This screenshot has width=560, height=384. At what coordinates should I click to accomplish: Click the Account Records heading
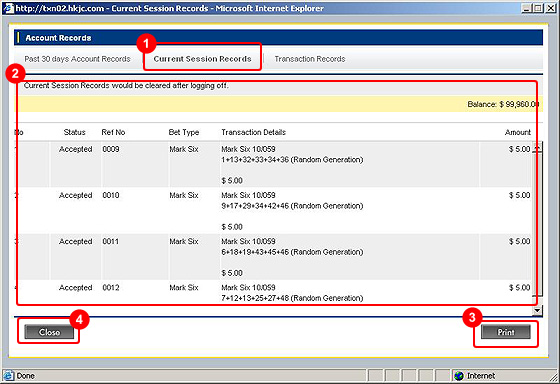(x=58, y=38)
